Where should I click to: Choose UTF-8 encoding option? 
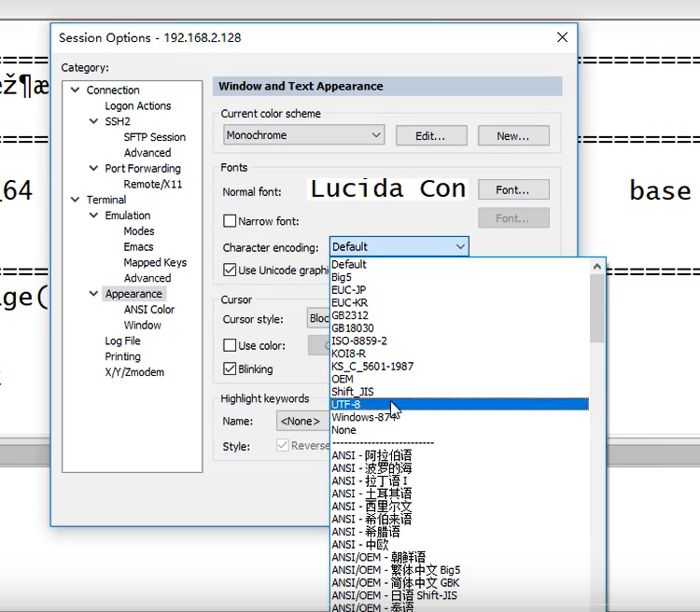(x=459, y=405)
